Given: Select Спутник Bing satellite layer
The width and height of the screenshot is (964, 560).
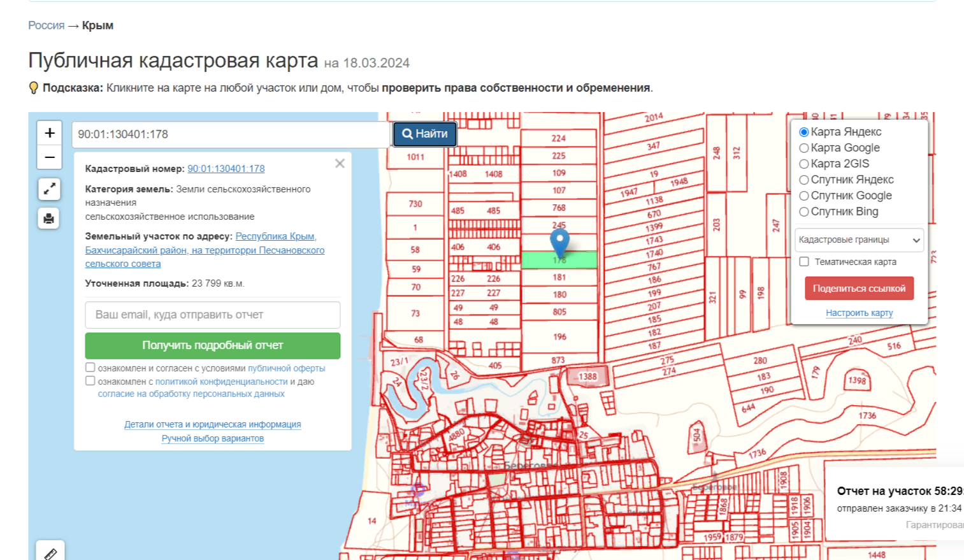Looking at the screenshot, I should 804,212.
